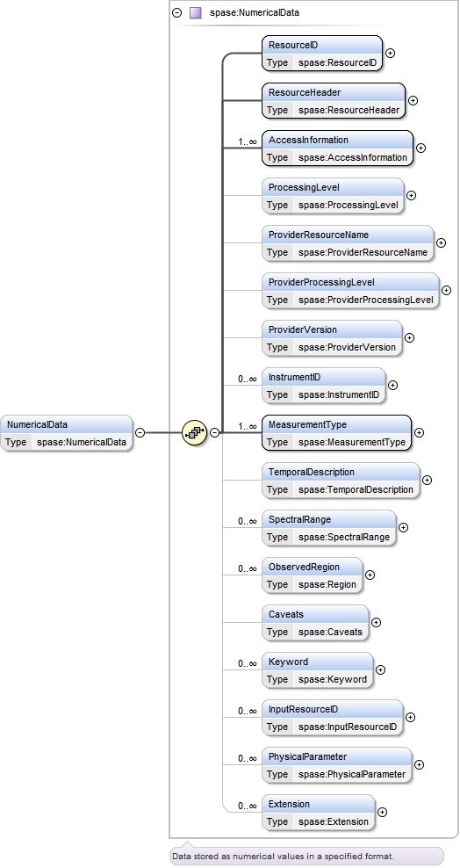Collapse the NumericalData root element

click(140, 432)
